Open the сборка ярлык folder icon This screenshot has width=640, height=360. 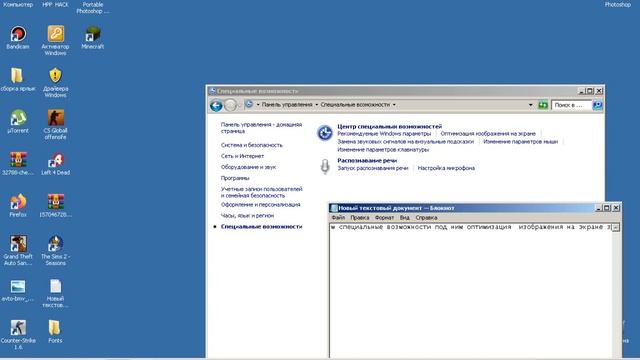click(17, 76)
